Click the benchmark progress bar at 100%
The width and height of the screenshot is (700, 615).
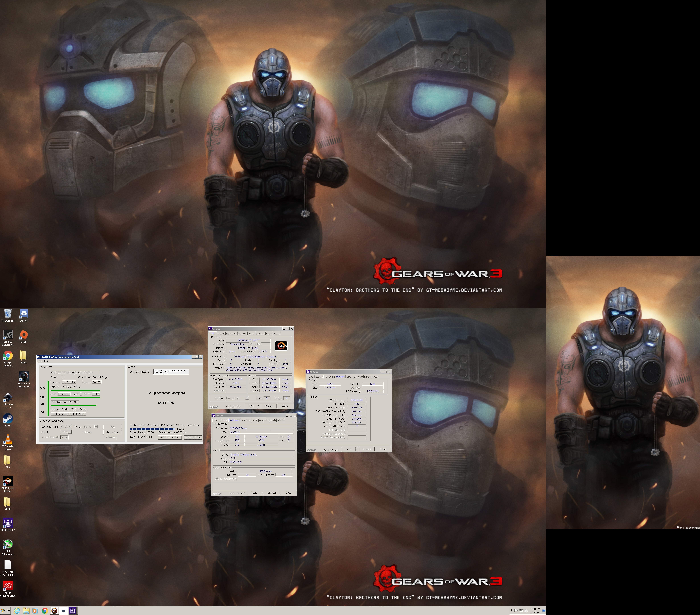152,429
